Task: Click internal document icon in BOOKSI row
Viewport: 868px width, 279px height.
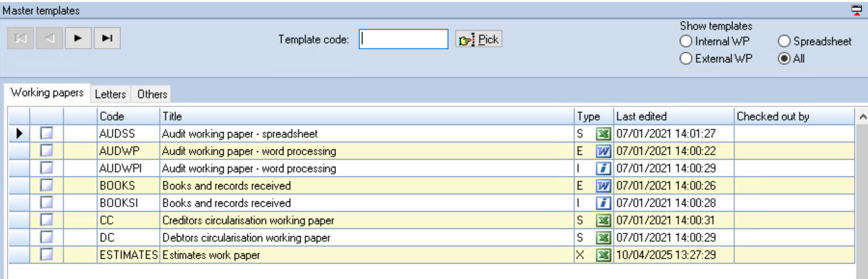Action: (603, 203)
